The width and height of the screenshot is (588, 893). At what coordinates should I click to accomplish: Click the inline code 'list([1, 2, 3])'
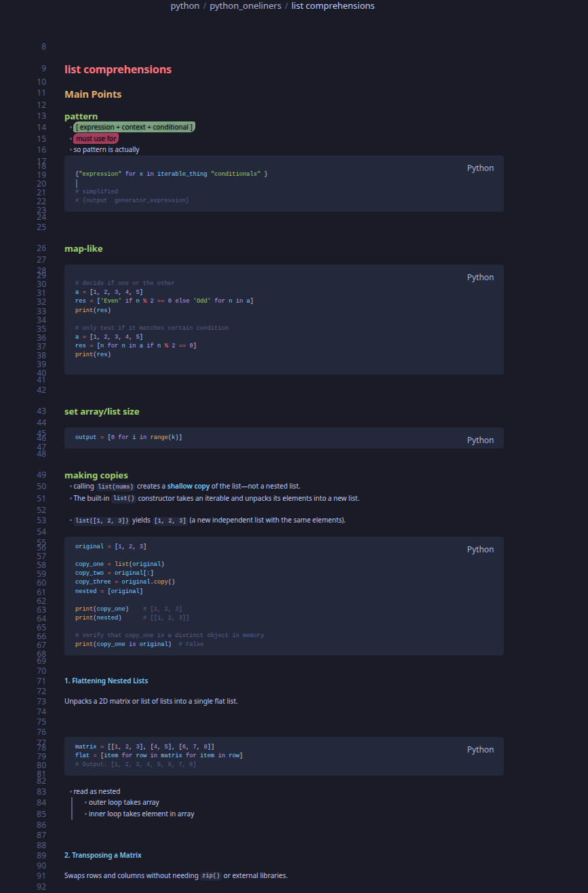coord(101,520)
